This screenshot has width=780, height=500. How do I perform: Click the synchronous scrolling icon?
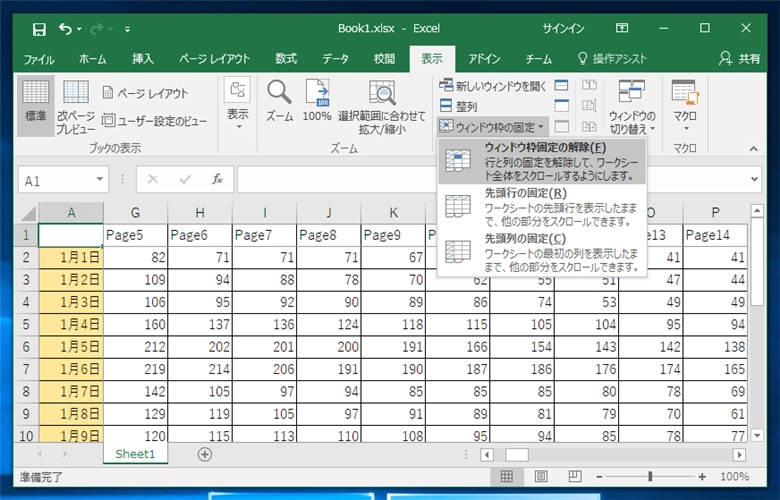click(x=589, y=105)
